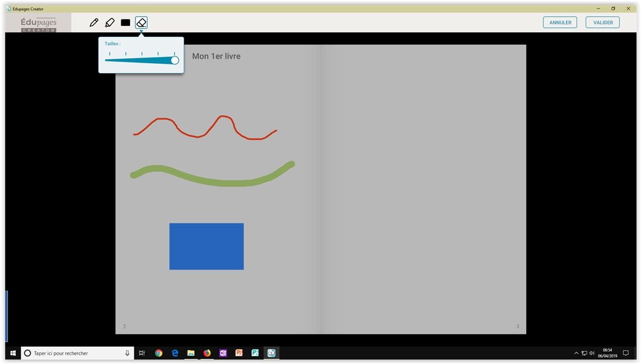Open Firefox from the taskbar
641x364 pixels.
207,353
